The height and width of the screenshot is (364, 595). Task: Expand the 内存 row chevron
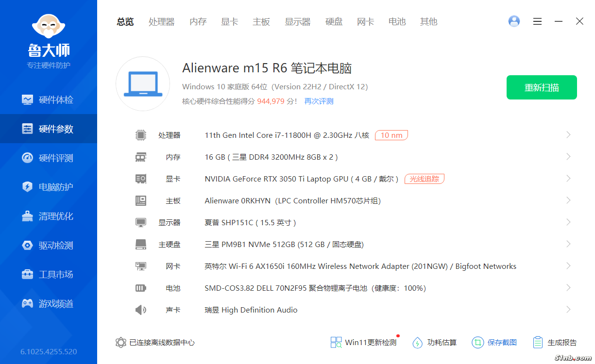pos(568,157)
